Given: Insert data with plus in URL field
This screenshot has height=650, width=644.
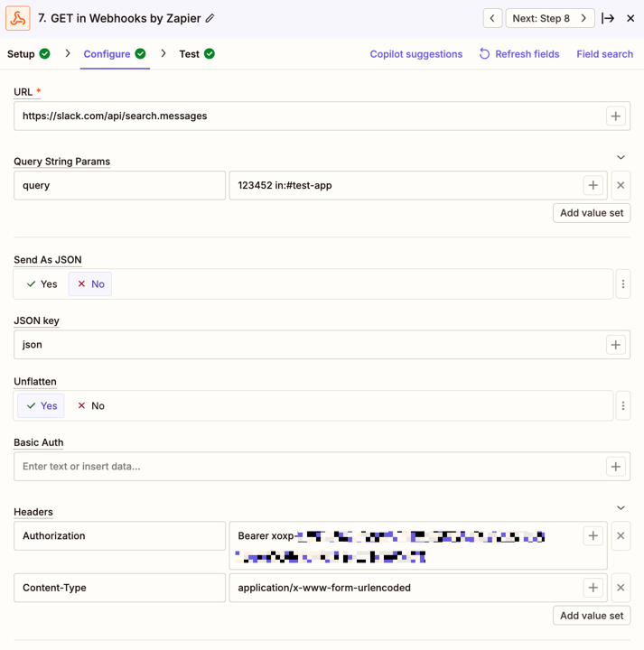Looking at the screenshot, I should 616,116.
